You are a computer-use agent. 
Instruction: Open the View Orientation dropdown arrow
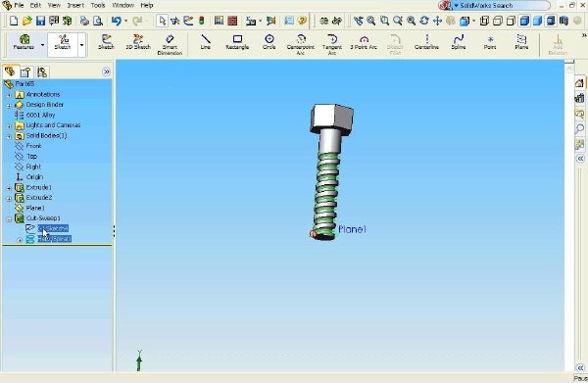[473, 21]
